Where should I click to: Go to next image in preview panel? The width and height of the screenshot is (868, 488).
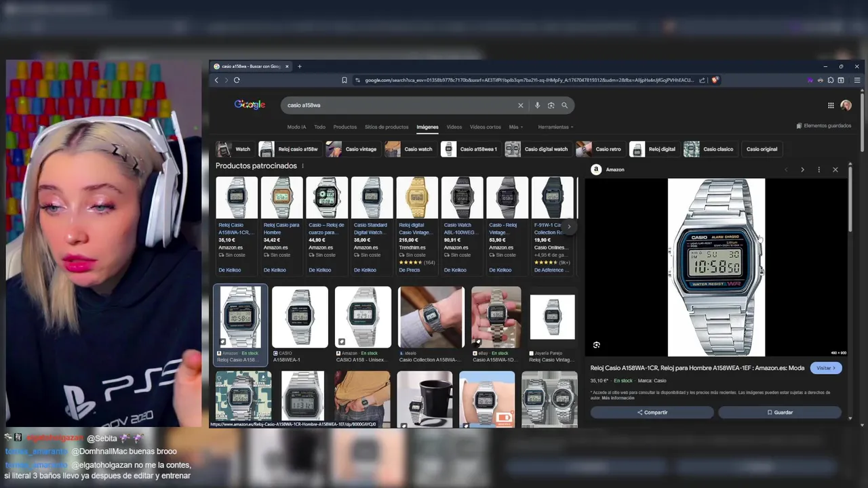(x=802, y=169)
